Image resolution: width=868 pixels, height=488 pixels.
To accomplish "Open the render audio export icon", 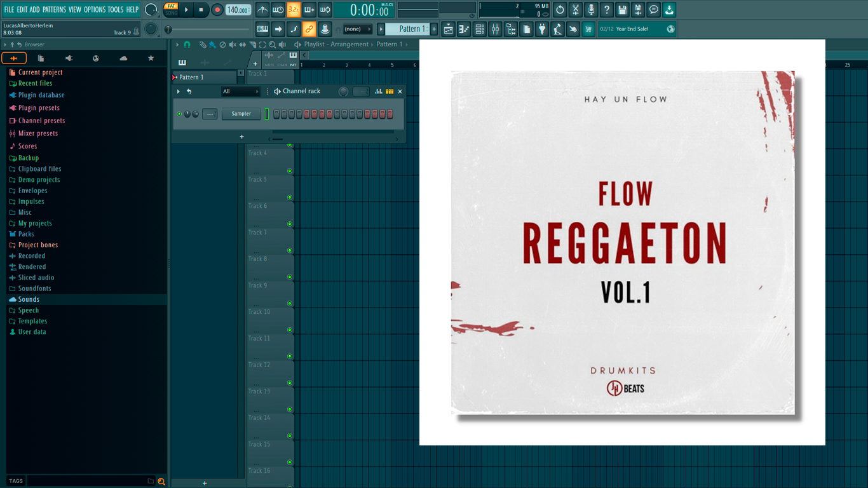I will (638, 10).
